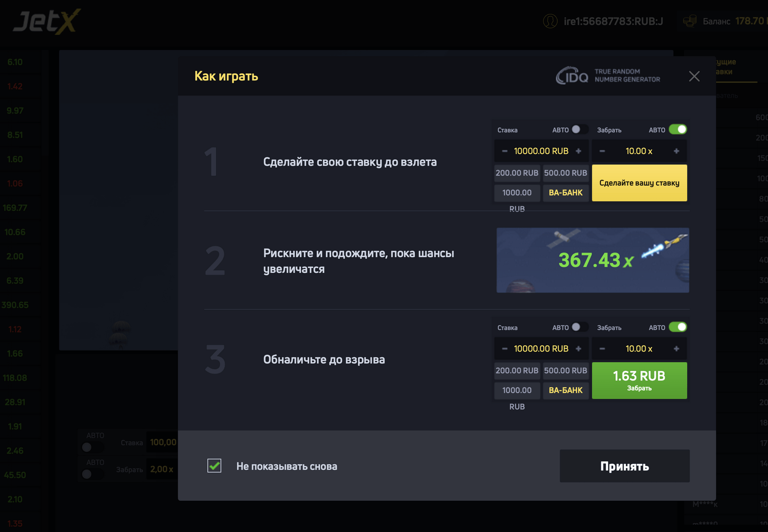
Task: Decrease the bet amount in step 1
Action: 504,151
